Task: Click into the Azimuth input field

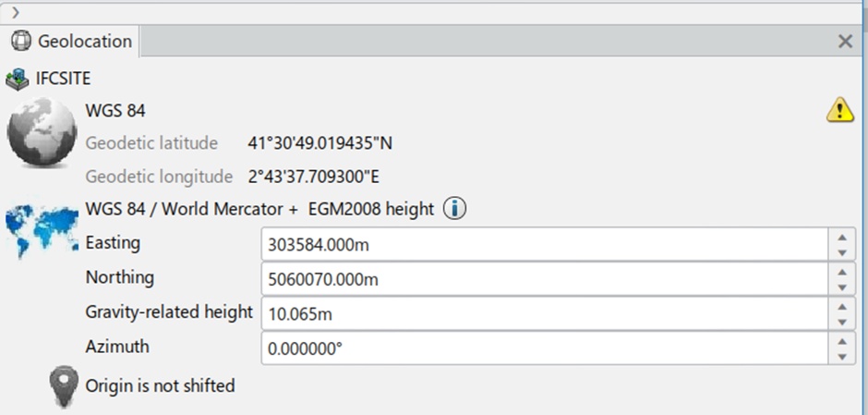Action: (545, 348)
